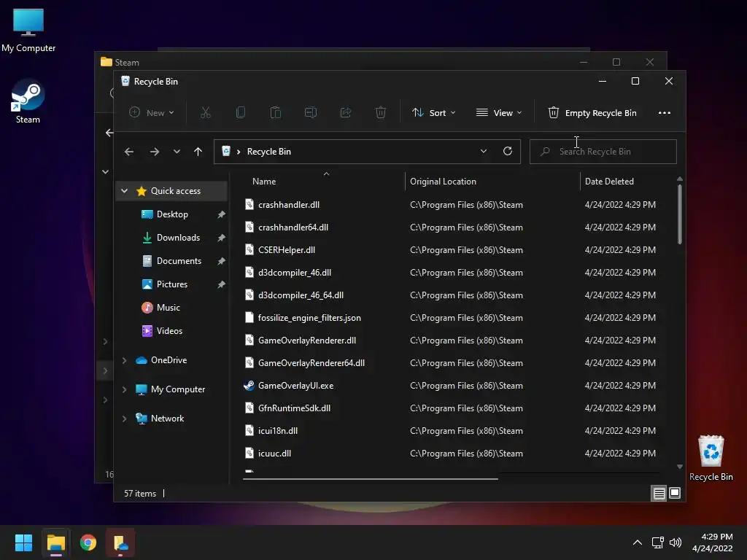Show hidden tray icons chevron
Viewport: 747px width, 560px height.
pos(637,542)
